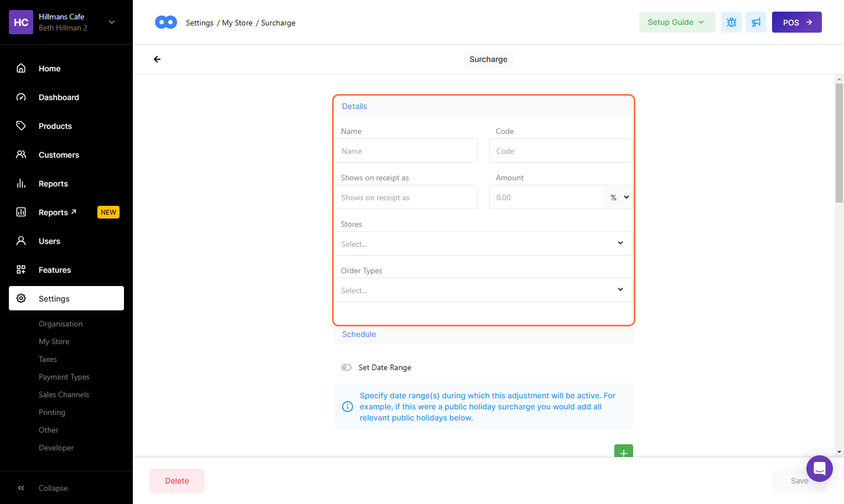
Task: Click the bug report icon
Action: 731,22
